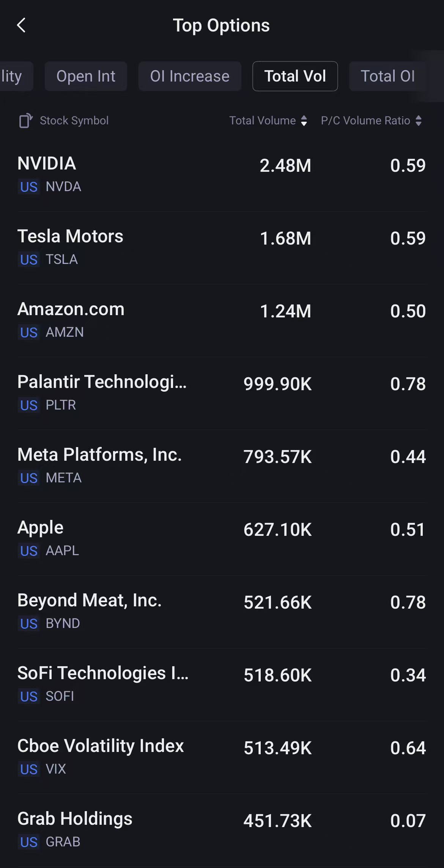
Task: Switch to the OI Increase tab
Action: [190, 76]
